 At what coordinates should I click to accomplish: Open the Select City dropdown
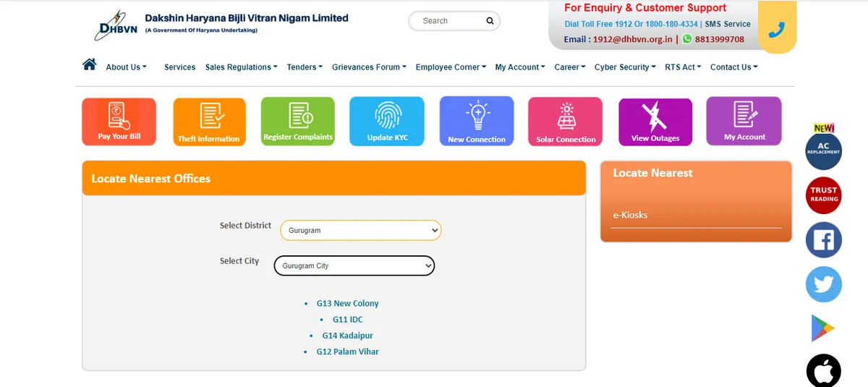tap(354, 265)
